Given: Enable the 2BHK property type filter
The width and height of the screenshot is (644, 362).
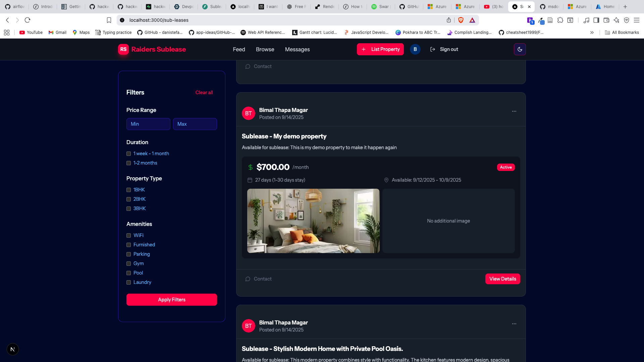Looking at the screenshot, I should point(128,199).
